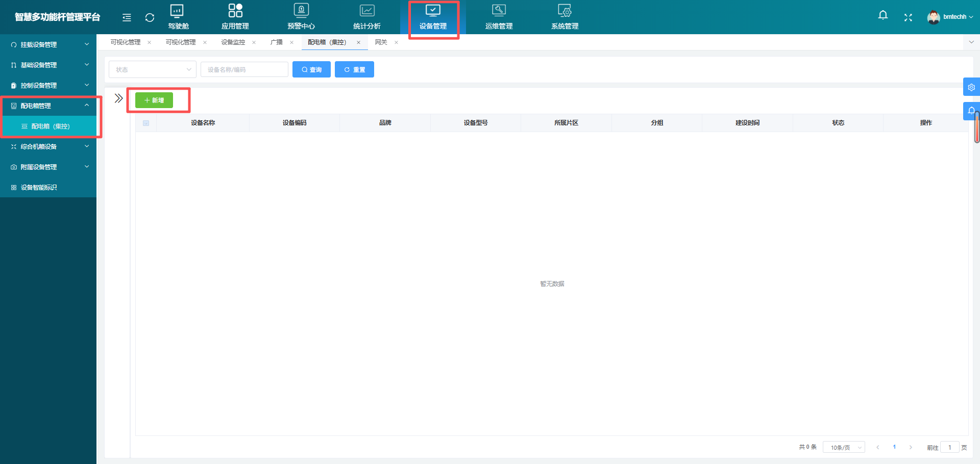The height and width of the screenshot is (464, 980).
Task: Collapse the sidebar menu with hamburger icon
Action: point(127,18)
